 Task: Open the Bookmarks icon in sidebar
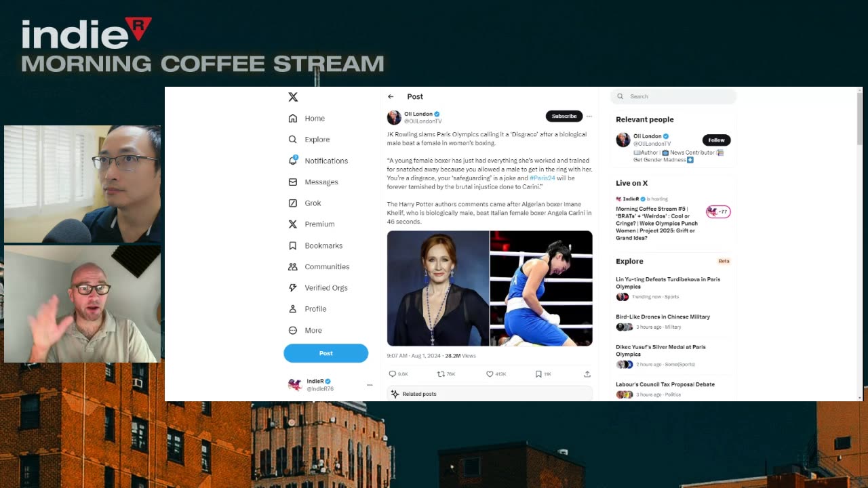293,245
